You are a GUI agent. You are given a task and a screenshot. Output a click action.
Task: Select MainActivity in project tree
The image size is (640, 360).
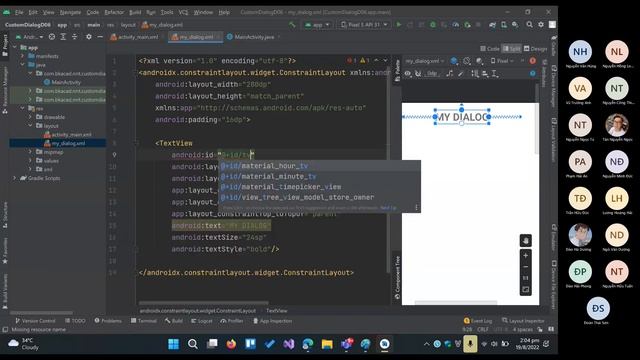62,82
